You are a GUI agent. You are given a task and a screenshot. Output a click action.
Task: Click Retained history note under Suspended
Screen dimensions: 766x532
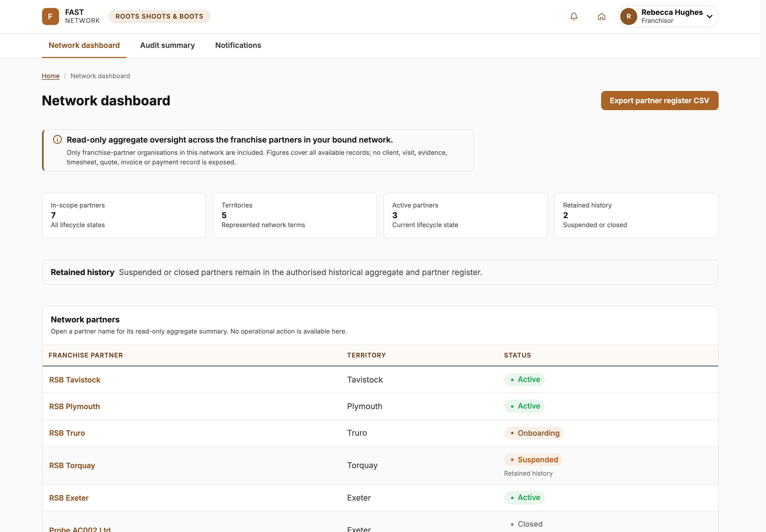tap(528, 473)
